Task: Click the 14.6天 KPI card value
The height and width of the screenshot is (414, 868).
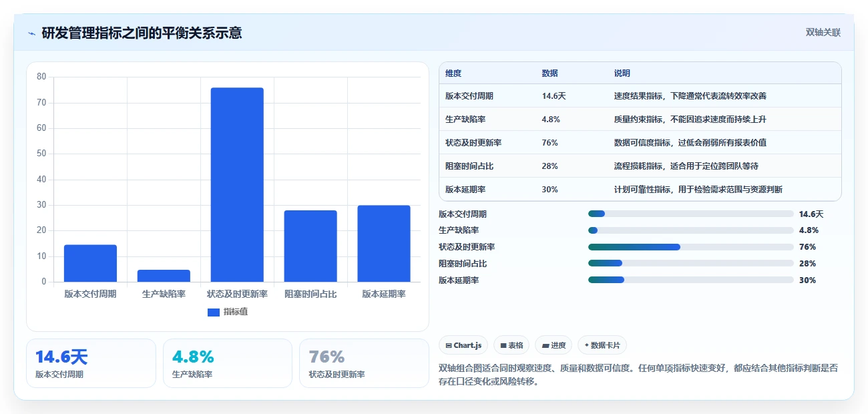Action: (x=61, y=357)
